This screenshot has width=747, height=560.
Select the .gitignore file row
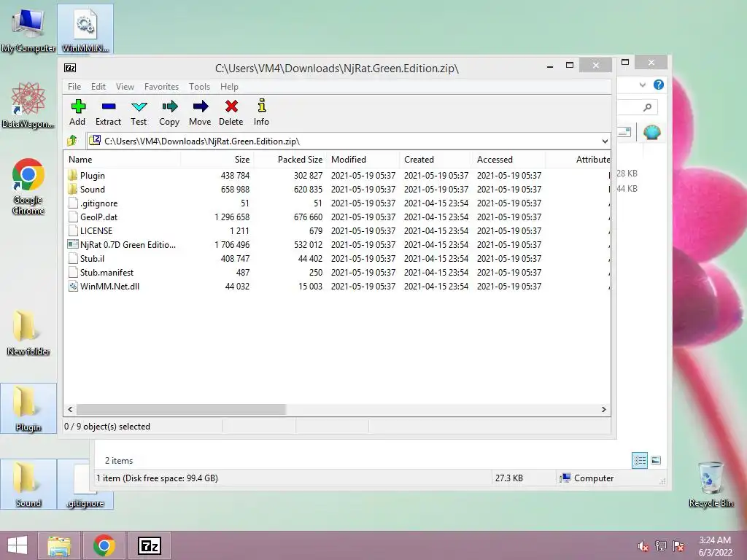337,203
